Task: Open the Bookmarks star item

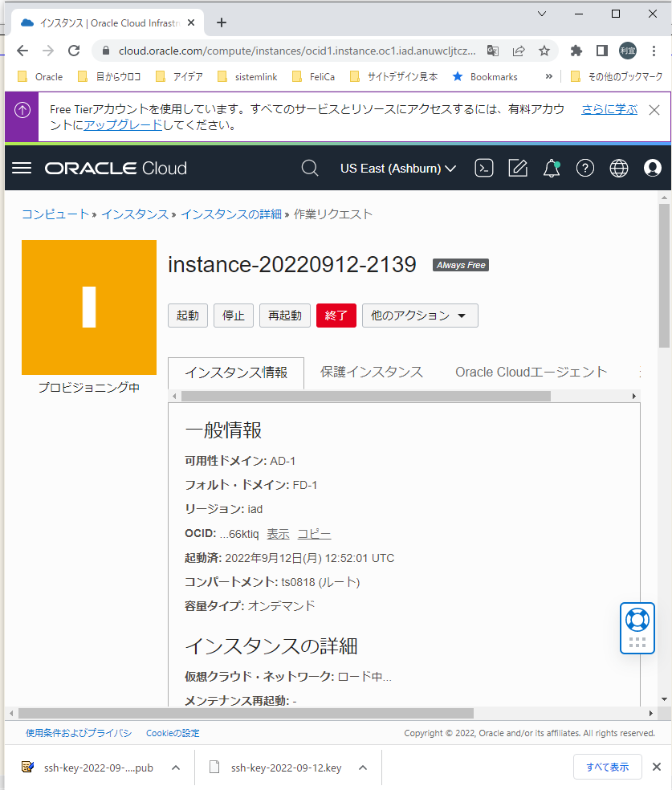Action: click(485, 76)
